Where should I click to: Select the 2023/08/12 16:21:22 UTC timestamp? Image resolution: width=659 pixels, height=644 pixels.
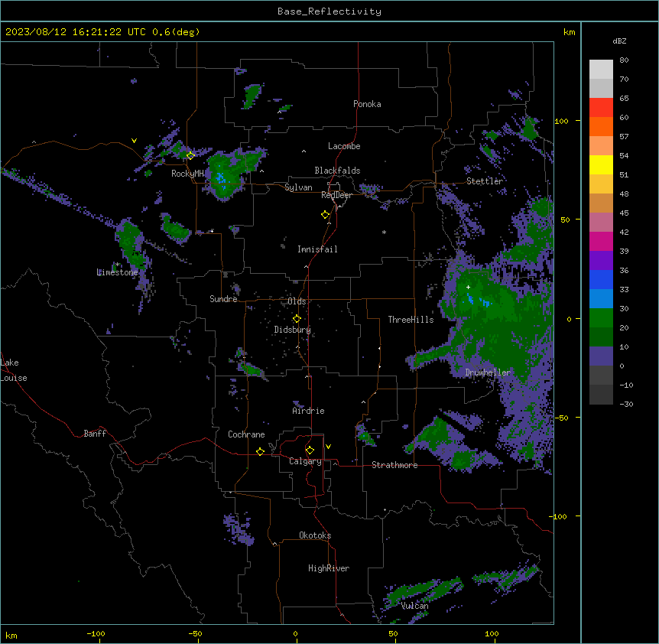click(x=76, y=32)
